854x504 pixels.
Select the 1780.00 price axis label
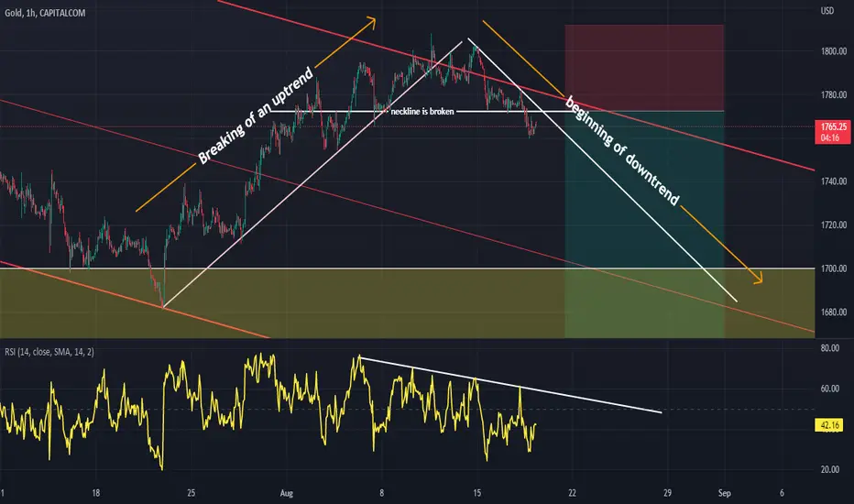point(834,95)
